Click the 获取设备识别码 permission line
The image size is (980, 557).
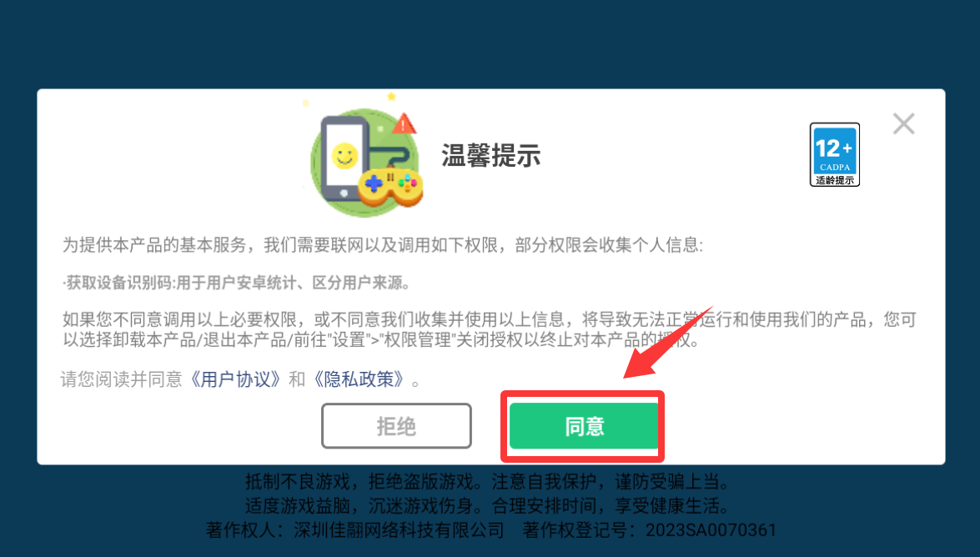click(x=237, y=284)
